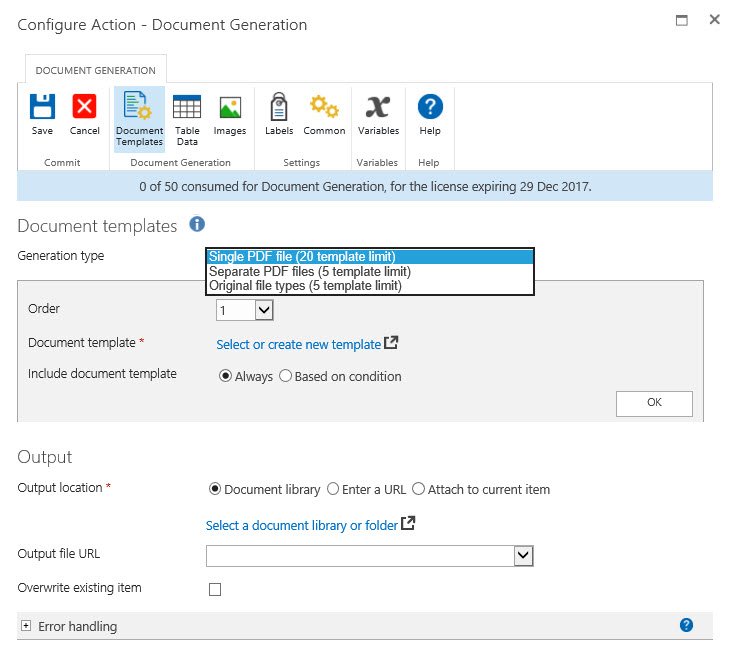Click Select or create new template link

click(298, 345)
